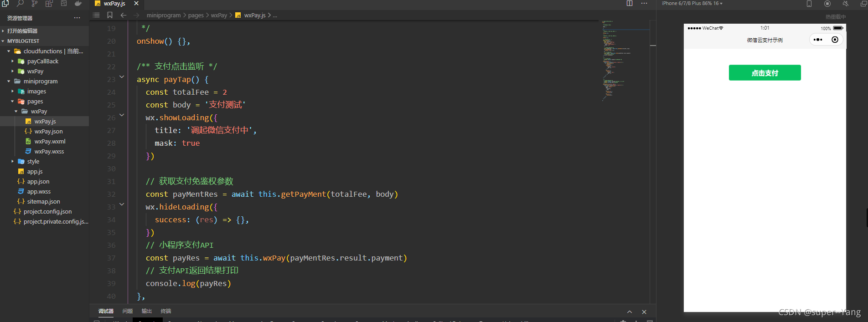Fold the payTap function at line 23

point(122,77)
